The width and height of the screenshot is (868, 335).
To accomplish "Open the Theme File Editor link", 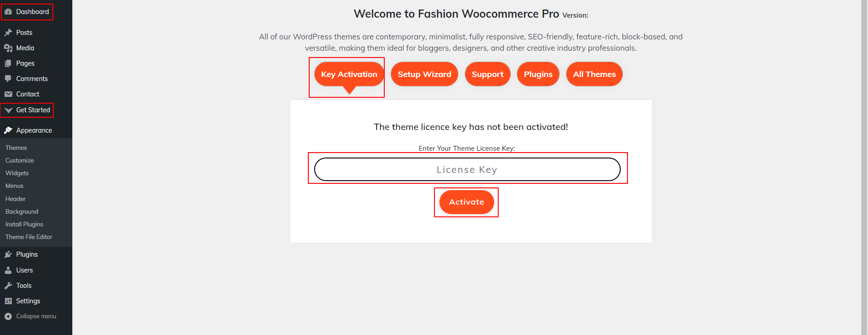I will [x=29, y=237].
